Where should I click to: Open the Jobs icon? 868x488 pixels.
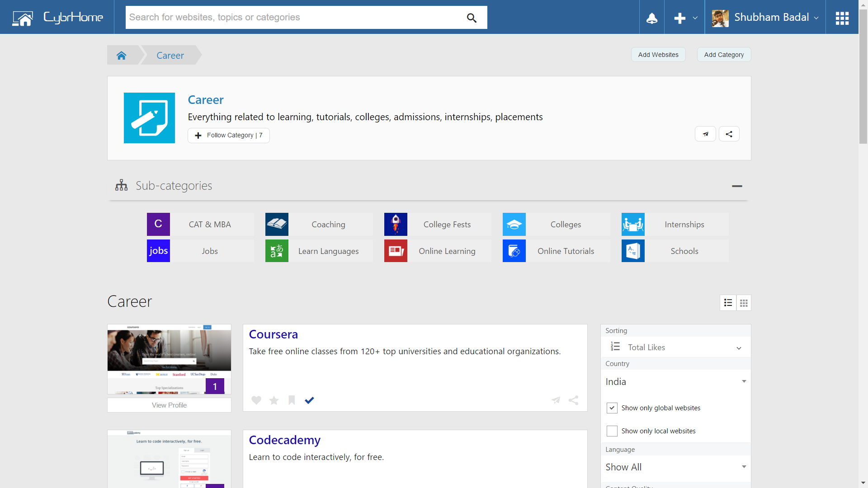point(158,251)
